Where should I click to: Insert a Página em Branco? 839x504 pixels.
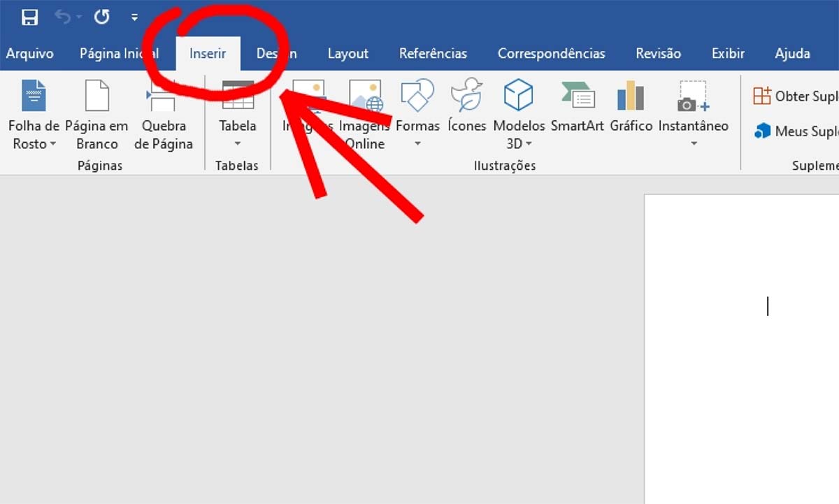(x=96, y=115)
